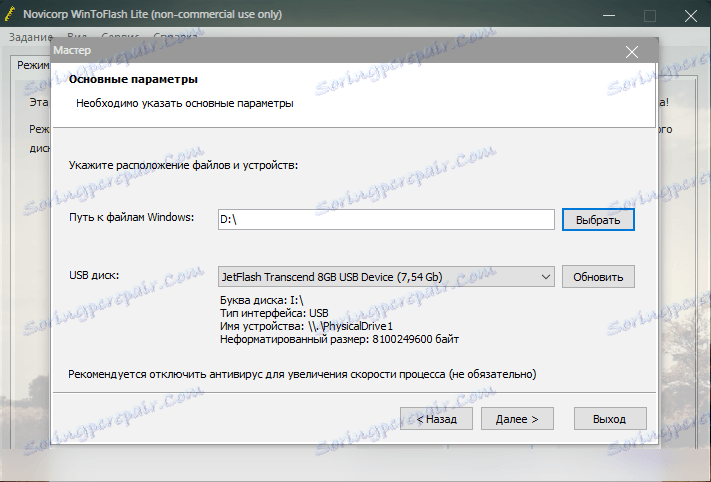Click the Windows files path input field
711x482 pixels.
tap(386, 219)
